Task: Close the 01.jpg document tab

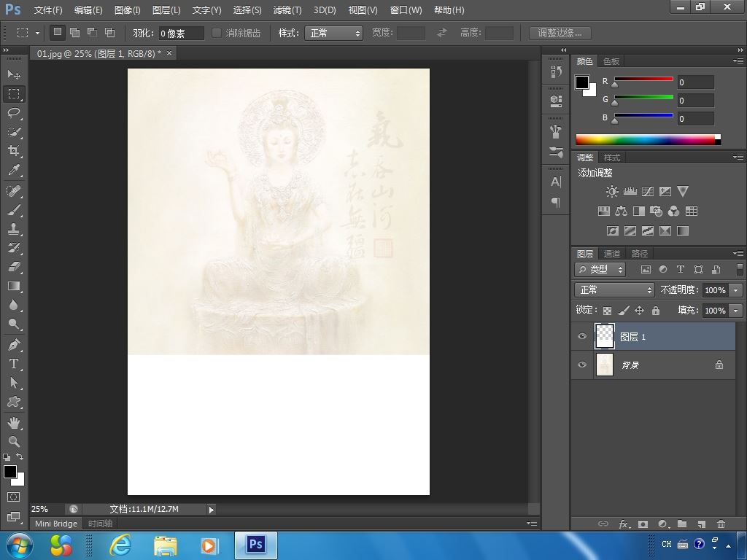Action: pyautogui.click(x=169, y=52)
